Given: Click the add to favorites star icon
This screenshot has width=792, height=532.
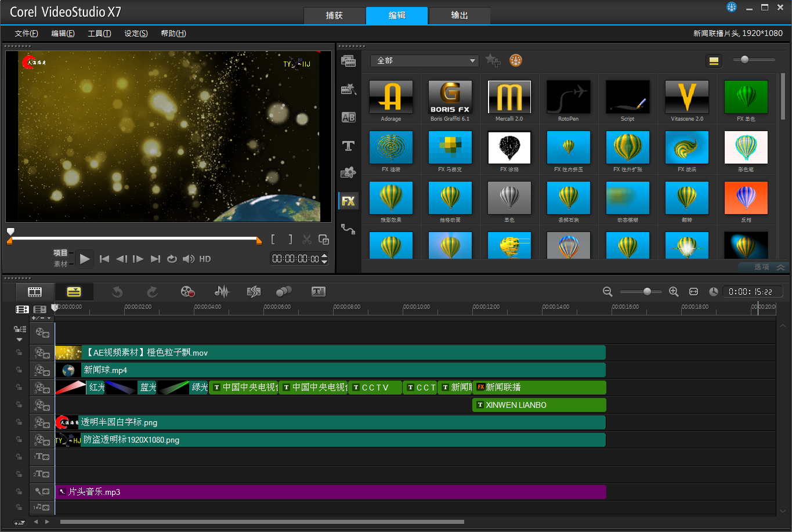Looking at the screenshot, I should click(493, 60).
